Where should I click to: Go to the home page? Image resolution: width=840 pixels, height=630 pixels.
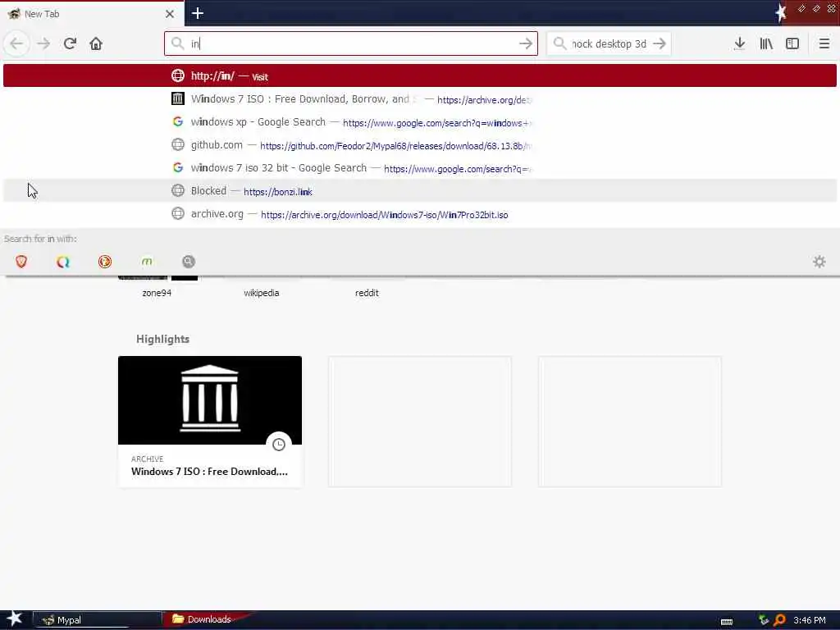(x=96, y=43)
